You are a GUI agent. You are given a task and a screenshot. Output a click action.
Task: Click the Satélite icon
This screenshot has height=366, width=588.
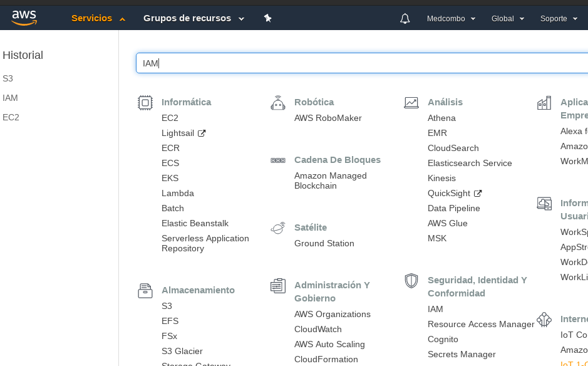[277, 228]
